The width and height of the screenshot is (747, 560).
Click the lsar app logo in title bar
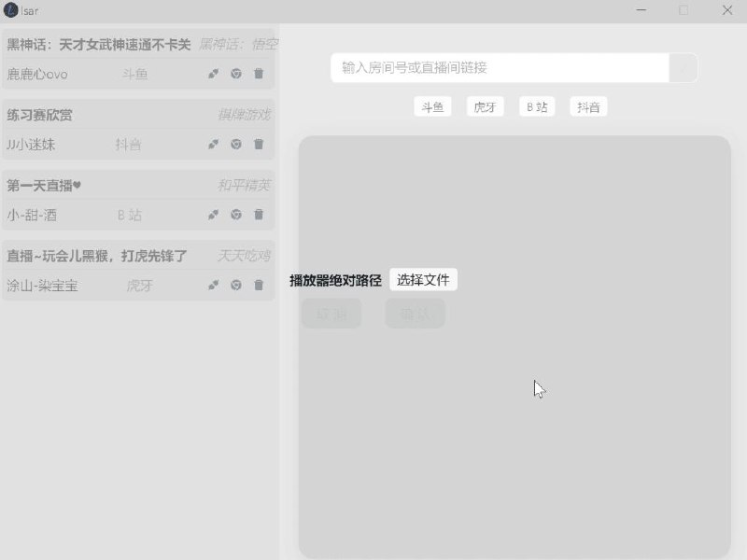[12, 10]
